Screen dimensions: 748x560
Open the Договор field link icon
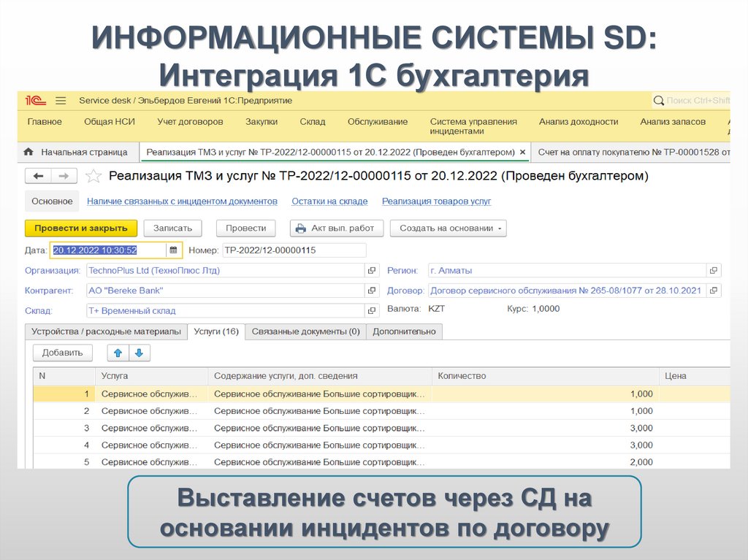[x=714, y=291]
